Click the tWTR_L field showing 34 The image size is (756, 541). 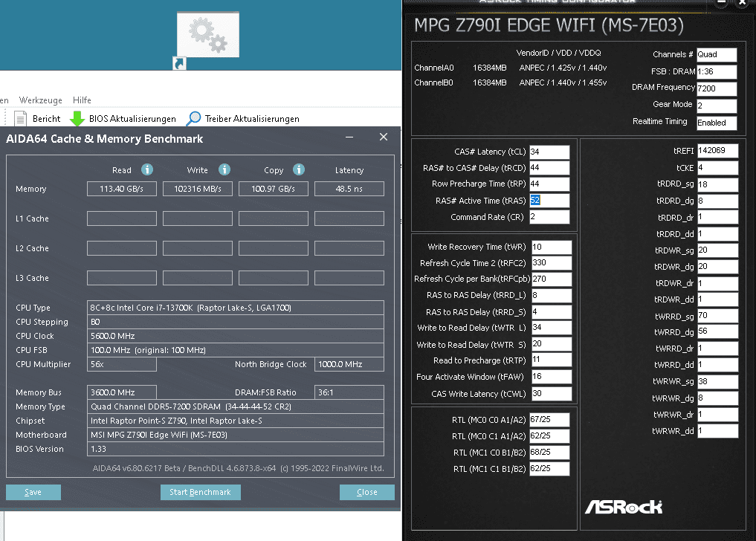point(552,328)
